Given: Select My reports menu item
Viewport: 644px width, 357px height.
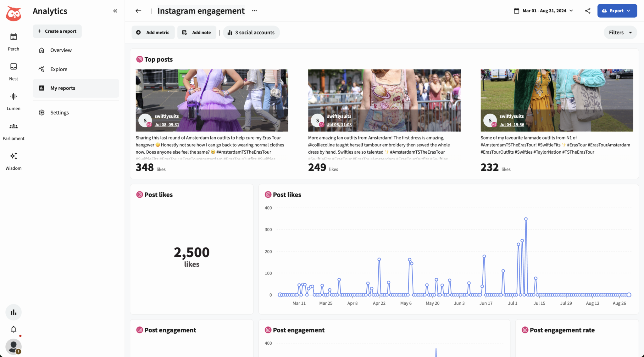Looking at the screenshot, I should click(76, 88).
